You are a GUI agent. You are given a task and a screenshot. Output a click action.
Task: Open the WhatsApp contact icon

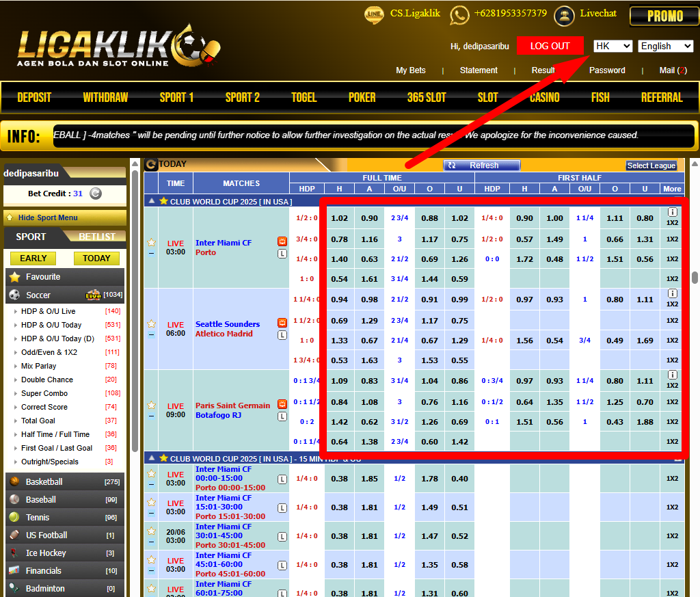(x=459, y=15)
